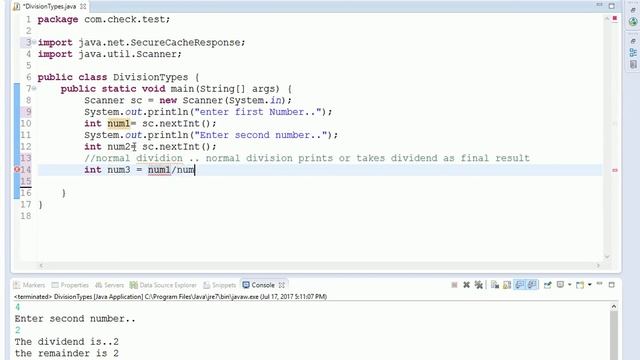Screen dimensions: 640x360
Task: Click the Console vertical scrollbar thumb
Action: point(613,335)
